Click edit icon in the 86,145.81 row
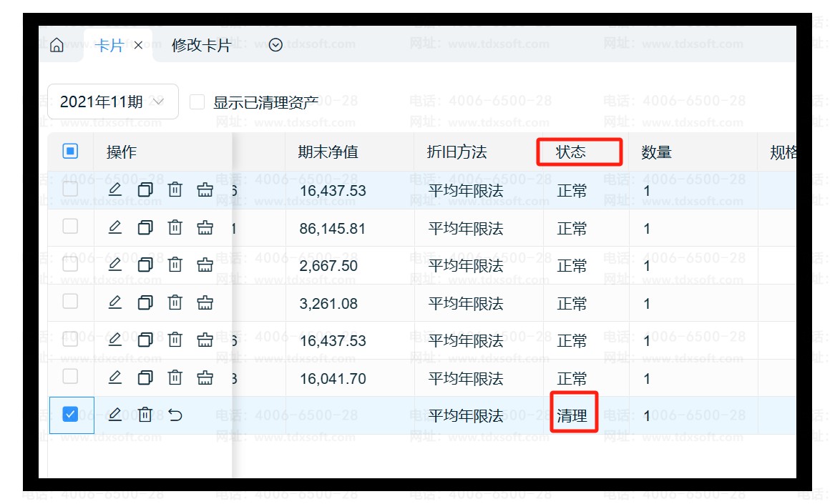The width and height of the screenshot is (835, 504). point(114,227)
